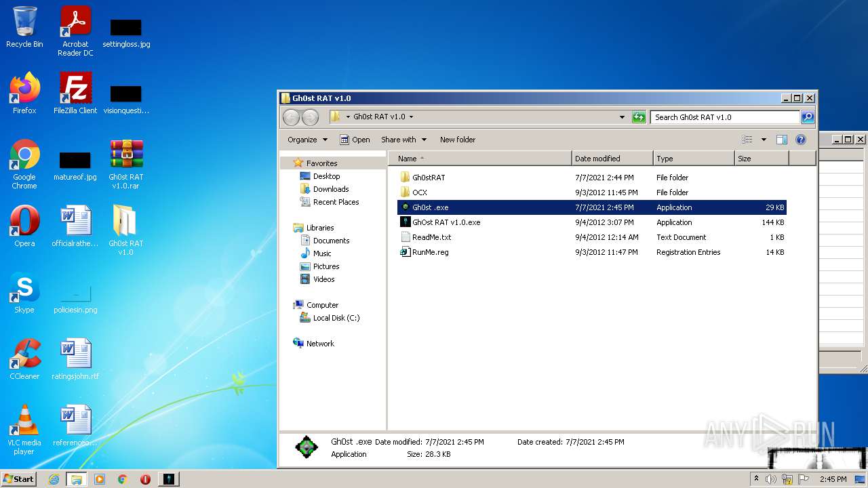Viewport: 868px width, 488px height.
Task: Refresh the Gh0st RAT v1.0 folder view
Action: pyautogui.click(x=639, y=117)
